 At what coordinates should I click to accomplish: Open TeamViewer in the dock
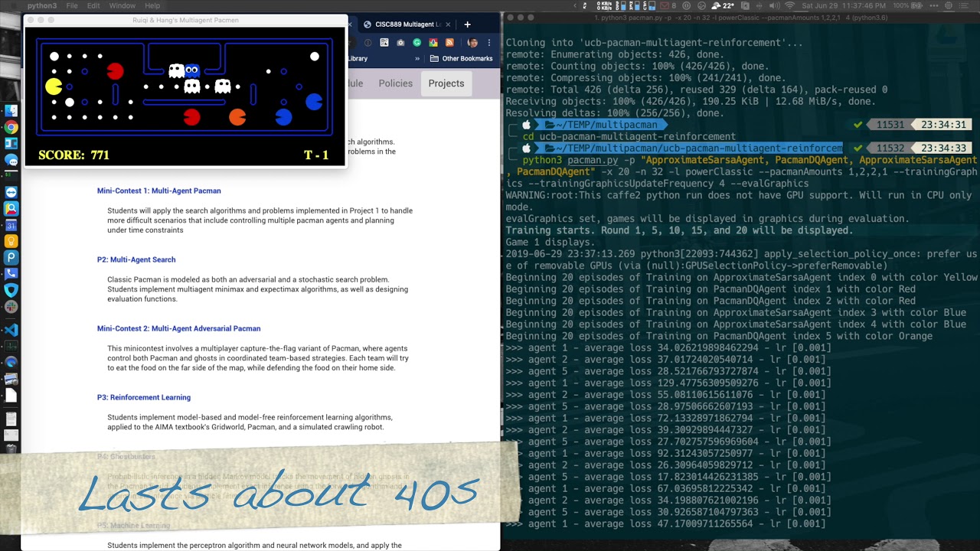tap(11, 192)
